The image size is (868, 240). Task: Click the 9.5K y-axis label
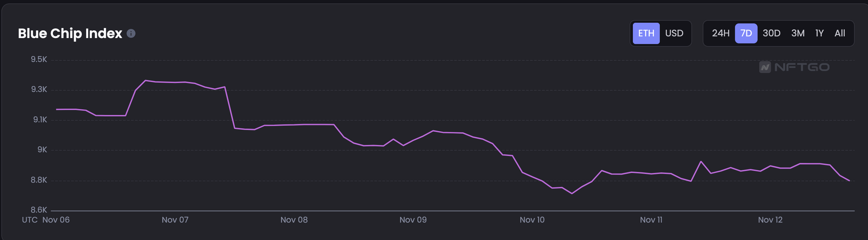[39, 60]
